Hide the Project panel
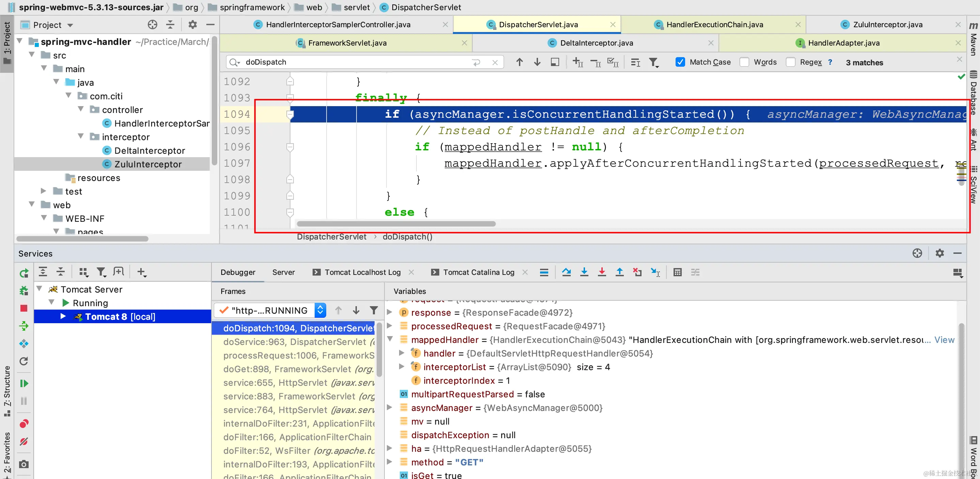Screen dimensions: 980x479 [x=210, y=25]
